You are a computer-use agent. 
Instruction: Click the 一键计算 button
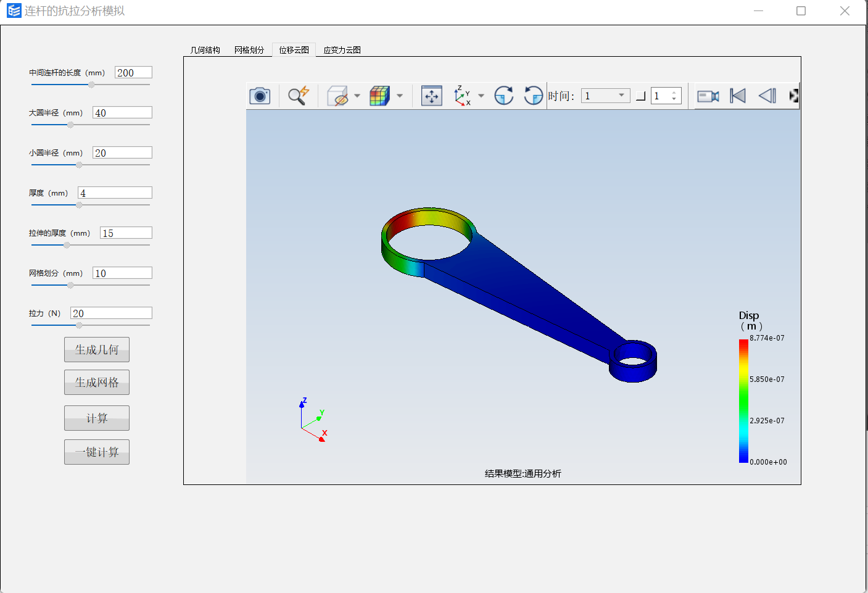point(97,452)
